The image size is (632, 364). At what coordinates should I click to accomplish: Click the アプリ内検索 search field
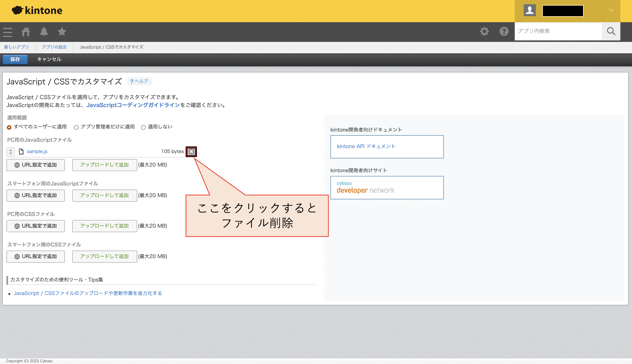point(558,31)
